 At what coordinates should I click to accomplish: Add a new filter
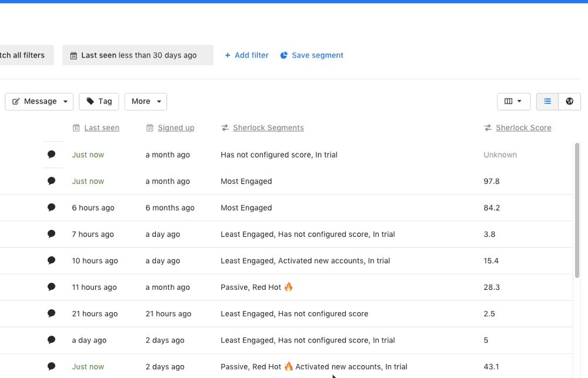[x=246, y=55]
